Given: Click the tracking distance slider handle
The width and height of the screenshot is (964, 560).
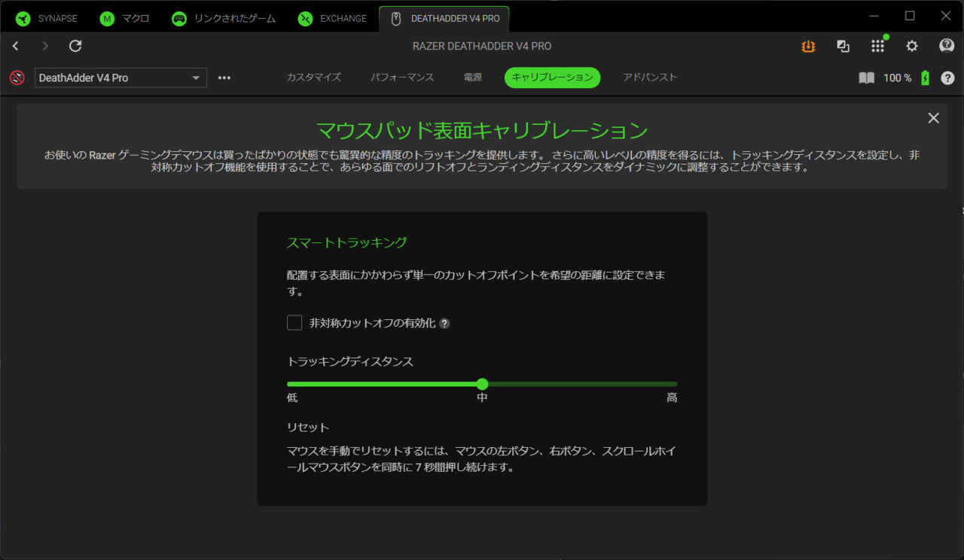Looking at the screenshot, I should (482, 384).
